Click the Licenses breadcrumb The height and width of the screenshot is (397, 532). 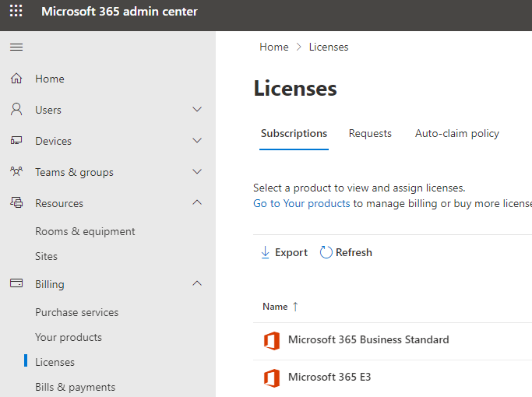click(x=329, y=47)
